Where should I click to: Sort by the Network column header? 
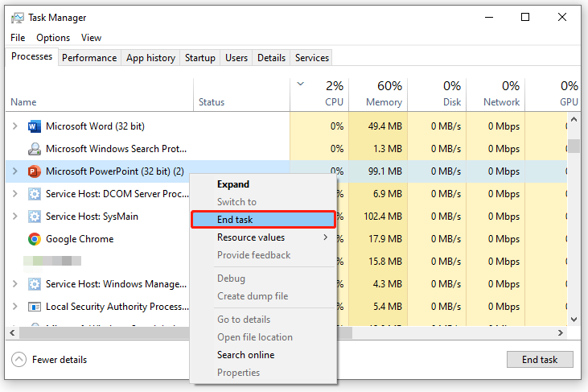(x=495, y=94)
